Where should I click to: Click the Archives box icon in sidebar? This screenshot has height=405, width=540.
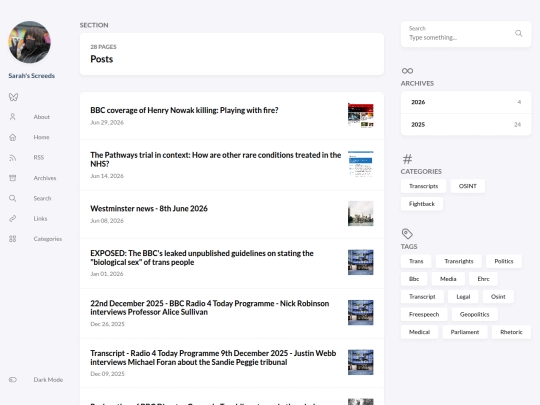tap(13, 178)
